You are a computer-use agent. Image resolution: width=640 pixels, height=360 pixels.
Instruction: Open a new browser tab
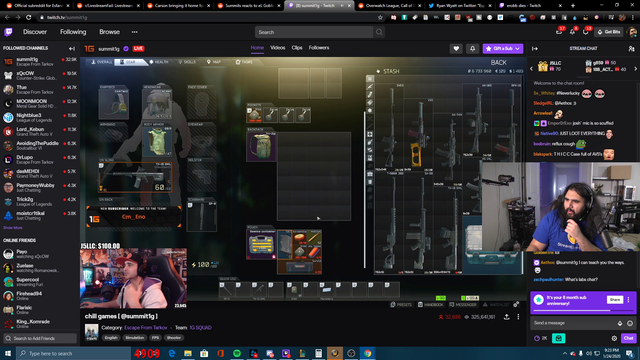point(573,6)
